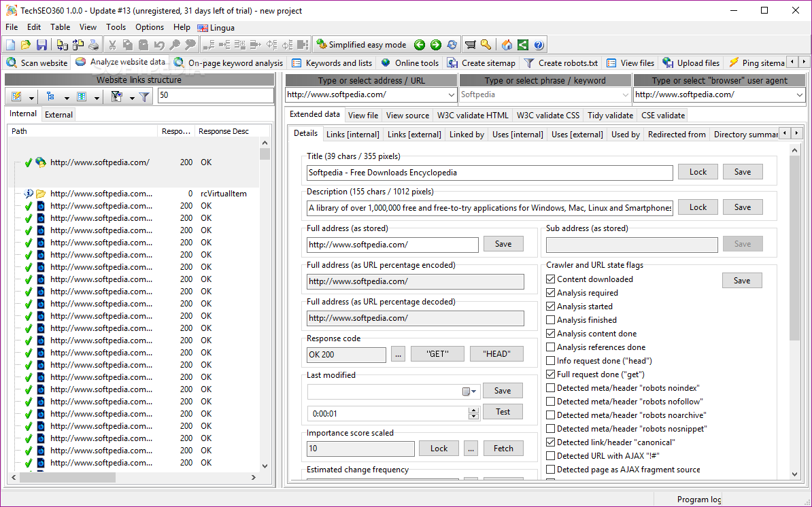The width and height of the screenshot is (812, 507).
Task: Click the Home house icon
Action: click(507, 45)
